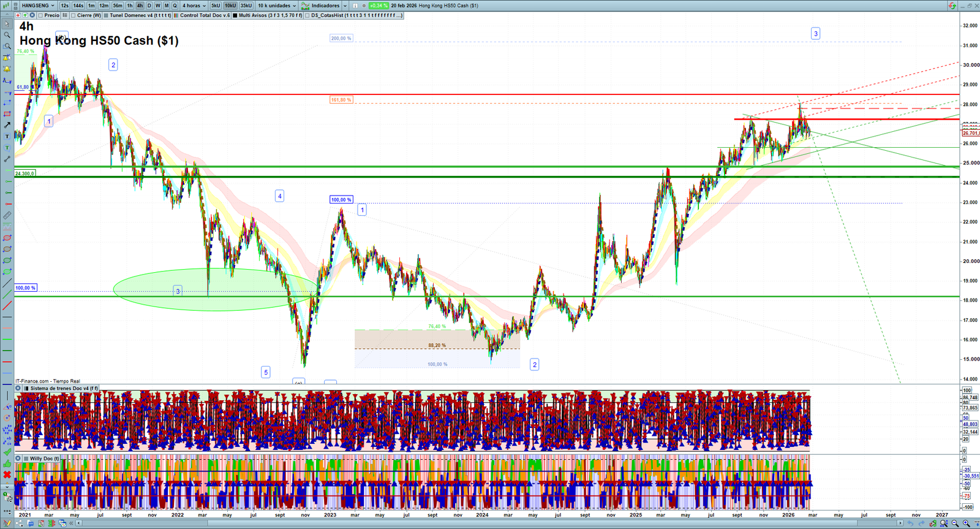Pick the red rectangle drawing tool
980x529 pixels.
(7, 114)
